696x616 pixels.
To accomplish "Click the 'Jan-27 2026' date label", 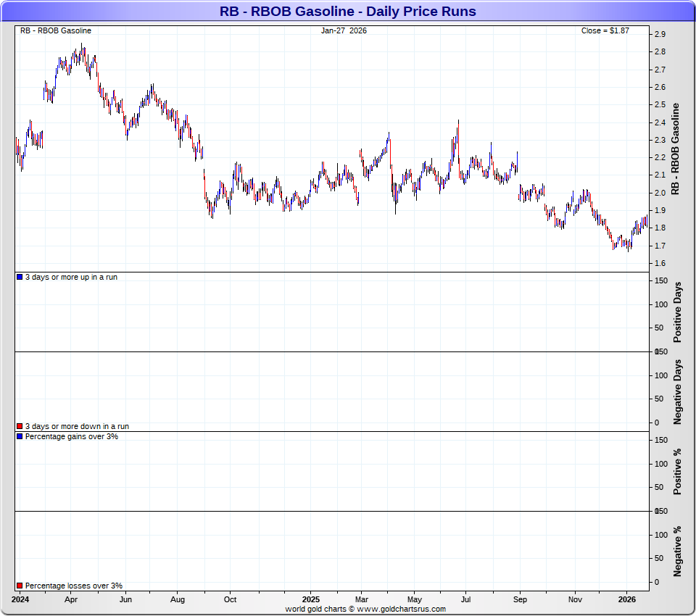I will 344,30.
